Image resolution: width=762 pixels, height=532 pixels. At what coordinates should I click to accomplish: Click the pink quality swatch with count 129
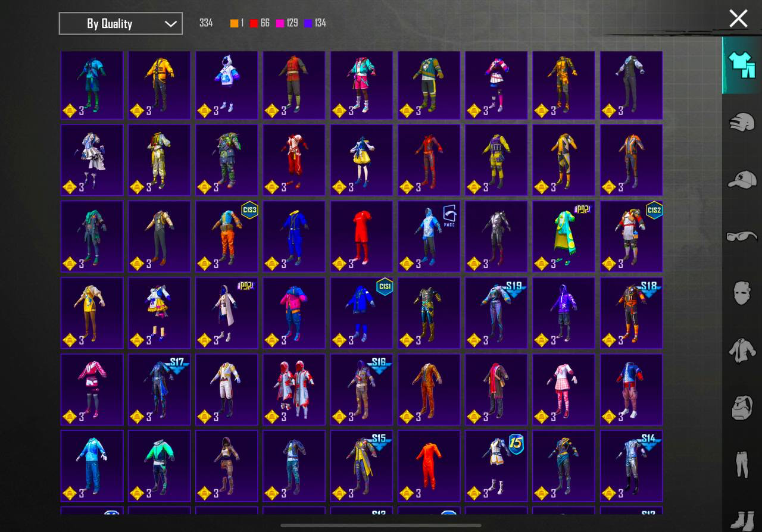pyautogui.click(x=280, y=23)
